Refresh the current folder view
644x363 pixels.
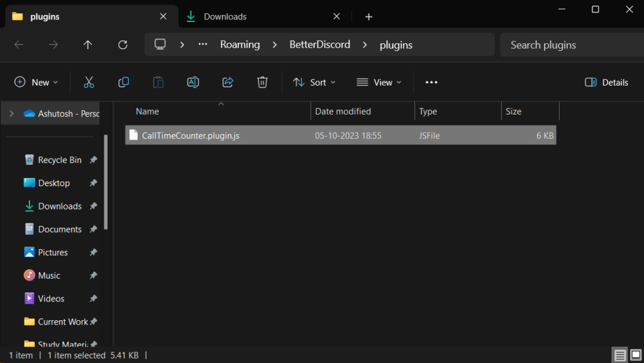(123, 45)
